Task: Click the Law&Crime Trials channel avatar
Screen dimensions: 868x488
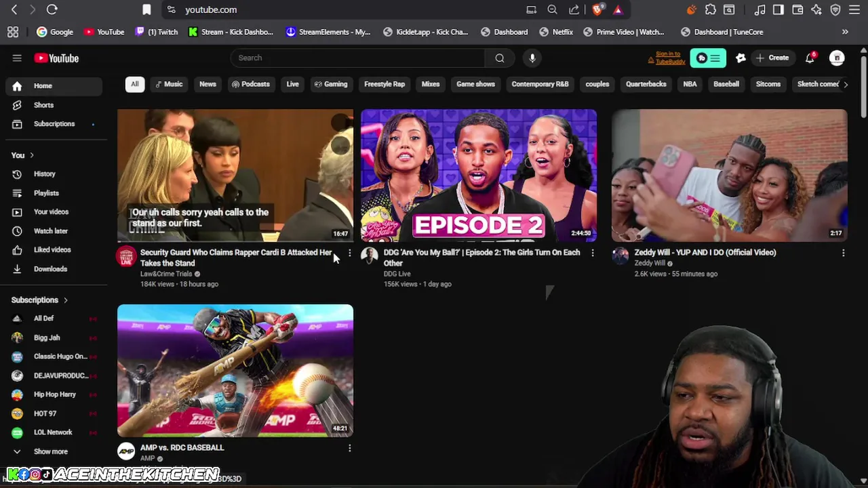Action: (126, 257)
